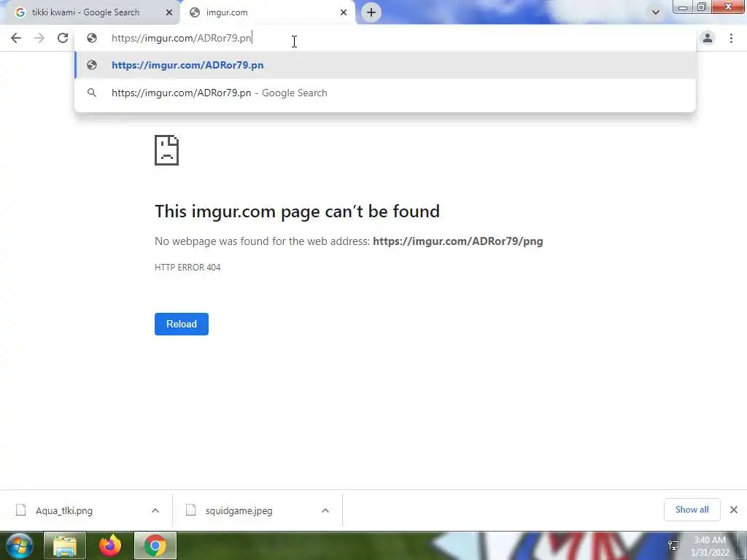747x560 pixels.
Task: Click the file icon of squidgame.jpeg download
Action: pos(190,510)
